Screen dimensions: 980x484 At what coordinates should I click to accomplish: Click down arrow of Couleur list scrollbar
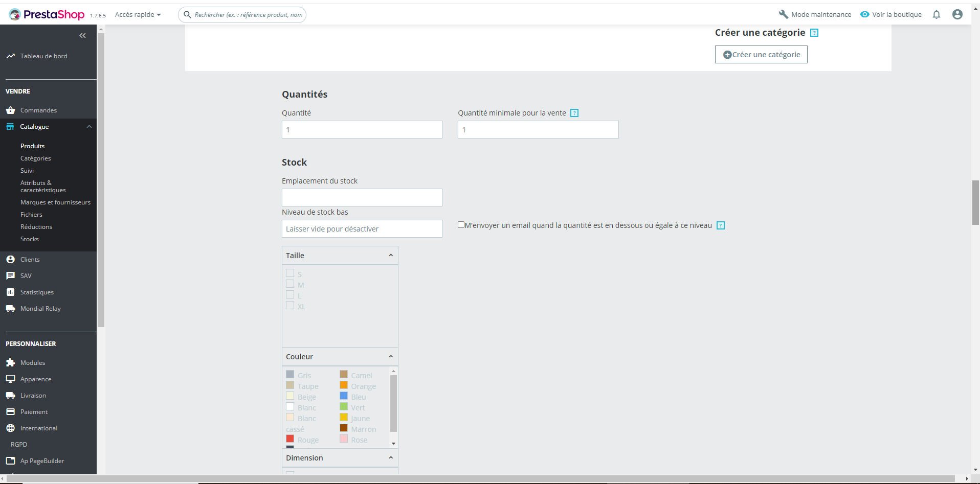pyautogui.click(x=393, y=443)
